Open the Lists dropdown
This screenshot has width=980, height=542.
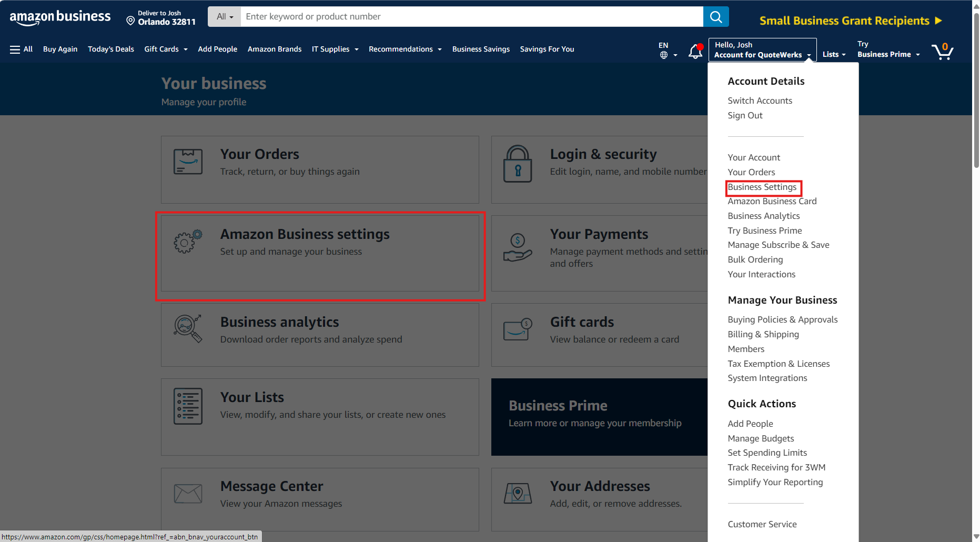[x=834, y=54]
